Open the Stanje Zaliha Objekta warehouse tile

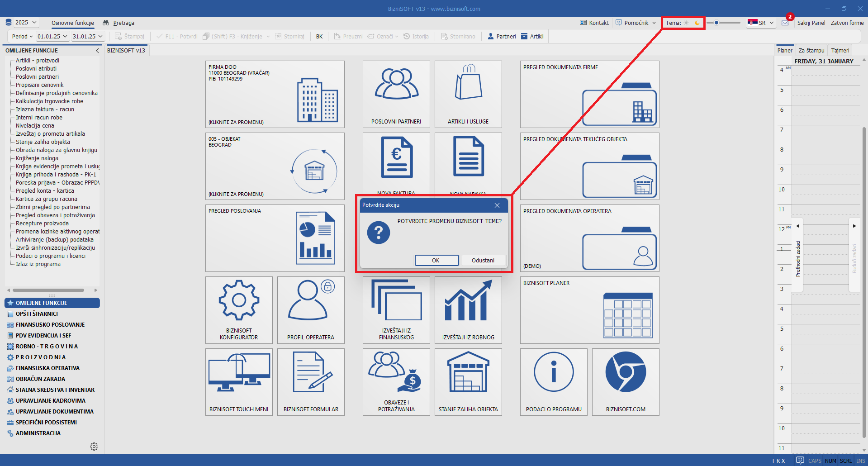click(x=468, y=382)
